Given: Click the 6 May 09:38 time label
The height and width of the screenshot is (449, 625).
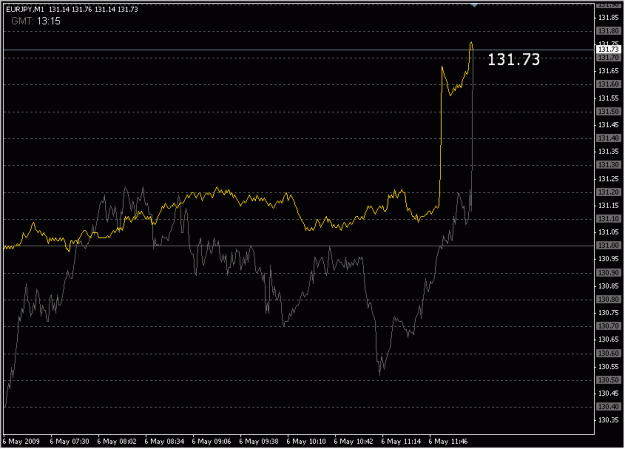Looking at the screenshot, I should click(x=259, y=441).
